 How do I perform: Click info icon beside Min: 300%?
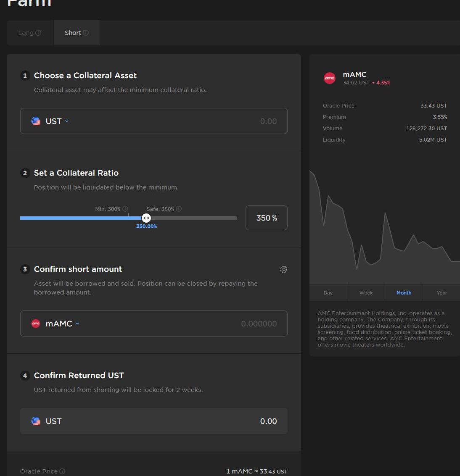125,209
